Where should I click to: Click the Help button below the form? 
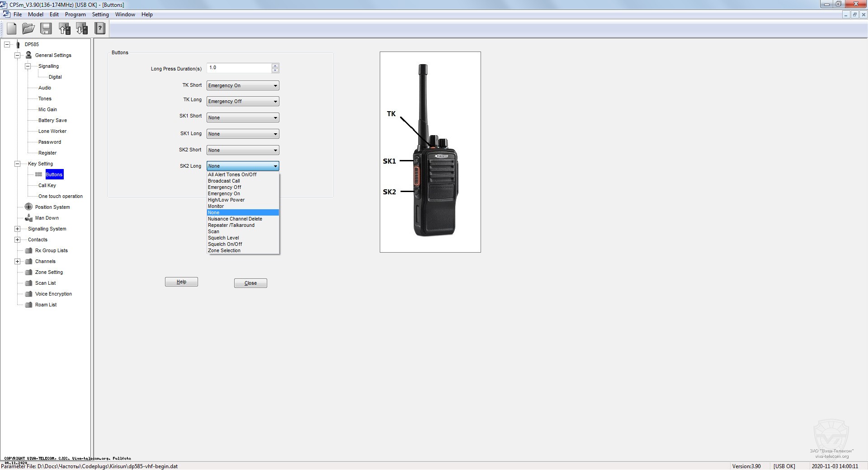click(181, 282)
